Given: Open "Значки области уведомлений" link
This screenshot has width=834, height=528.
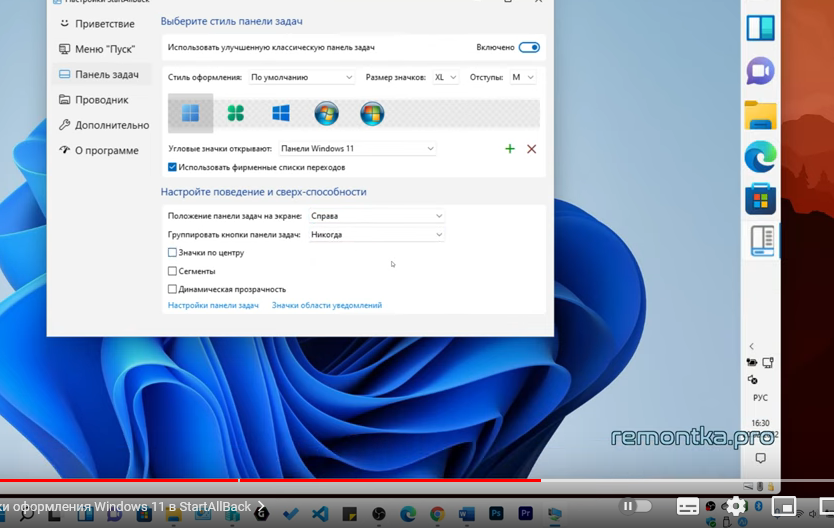Looking at the screenshot, I should pos(326,305).
